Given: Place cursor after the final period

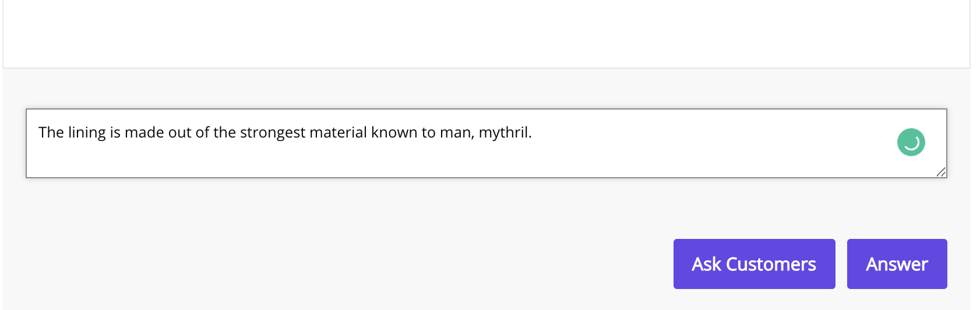Looking at the screenshot, I should tap(533, 133).
